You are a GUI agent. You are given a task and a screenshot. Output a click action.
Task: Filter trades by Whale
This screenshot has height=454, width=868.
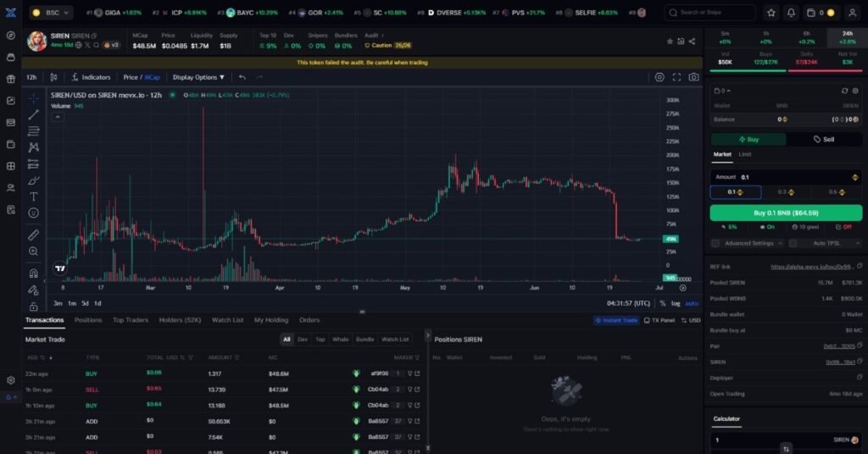click(341, 340)
